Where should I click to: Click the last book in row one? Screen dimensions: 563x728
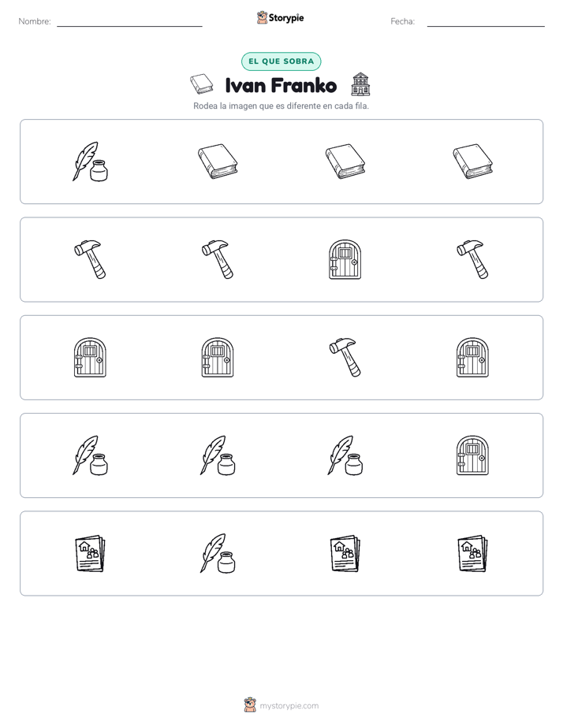(x=472, y=162)
